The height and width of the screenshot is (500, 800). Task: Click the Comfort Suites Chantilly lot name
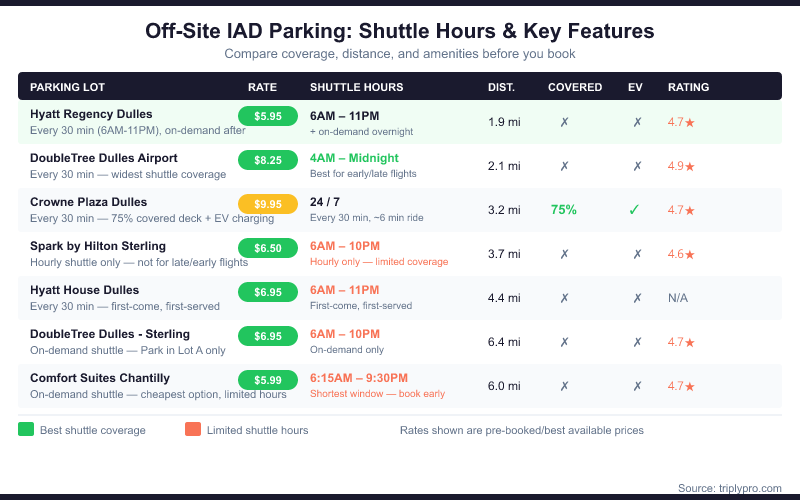pyautogui.click(x=100, y=378)
